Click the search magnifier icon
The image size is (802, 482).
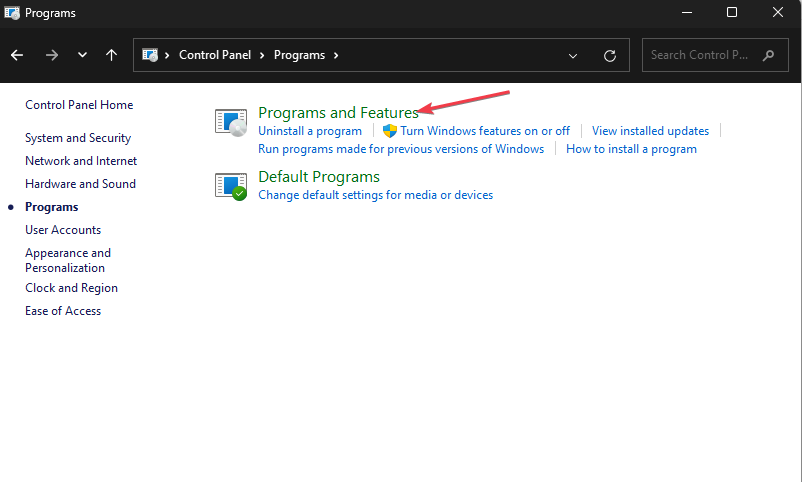coord(768,55)
